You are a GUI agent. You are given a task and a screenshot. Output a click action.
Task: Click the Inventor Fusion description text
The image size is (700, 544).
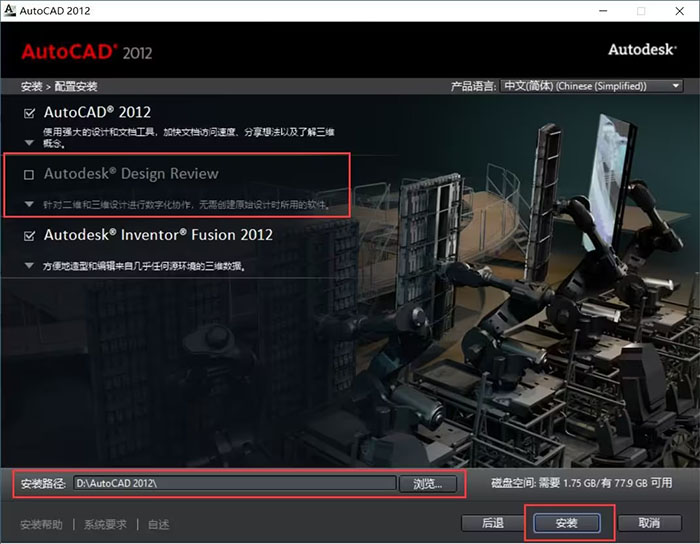(x=143, y=266)
